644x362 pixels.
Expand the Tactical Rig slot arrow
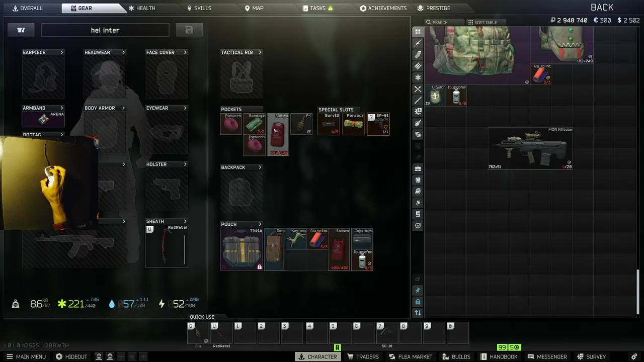[260, 52]
